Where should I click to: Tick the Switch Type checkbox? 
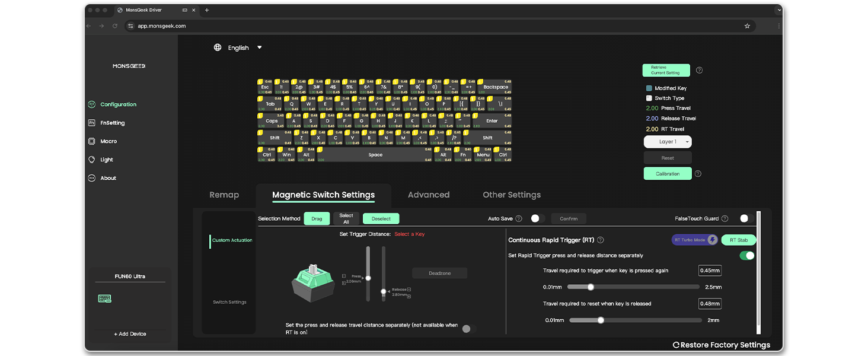[x=649, y=98]
